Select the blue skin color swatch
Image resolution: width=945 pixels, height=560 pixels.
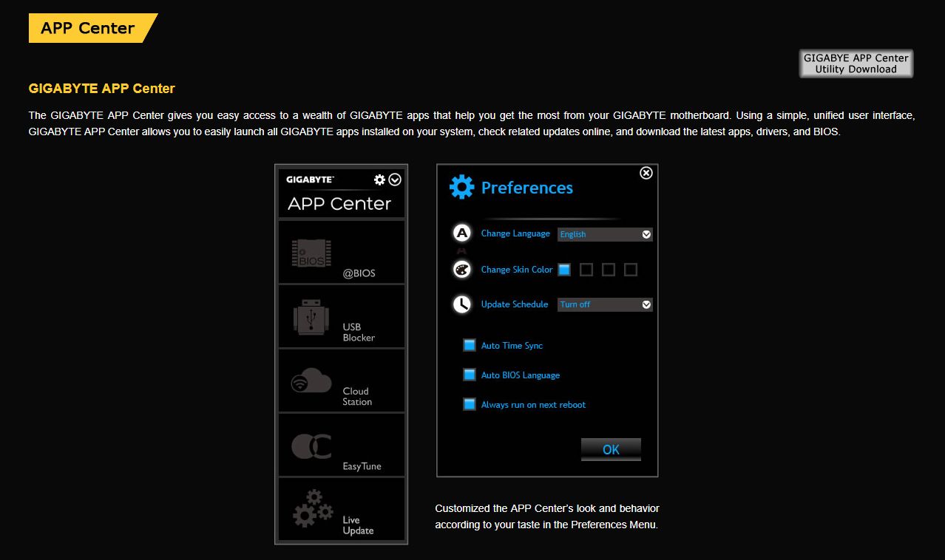pos(564,270)
